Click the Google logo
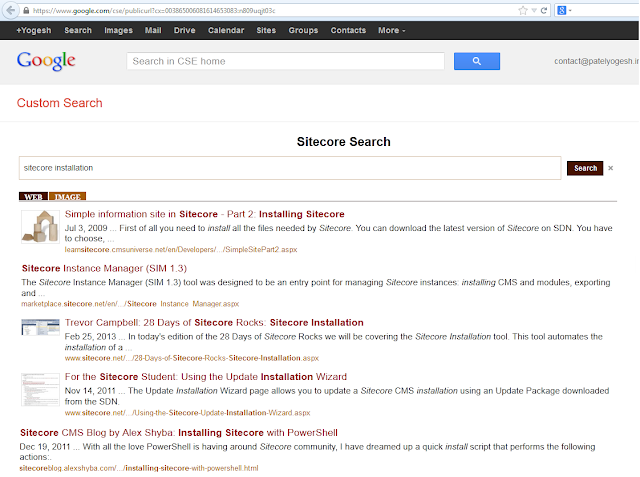 coord(46,61)
